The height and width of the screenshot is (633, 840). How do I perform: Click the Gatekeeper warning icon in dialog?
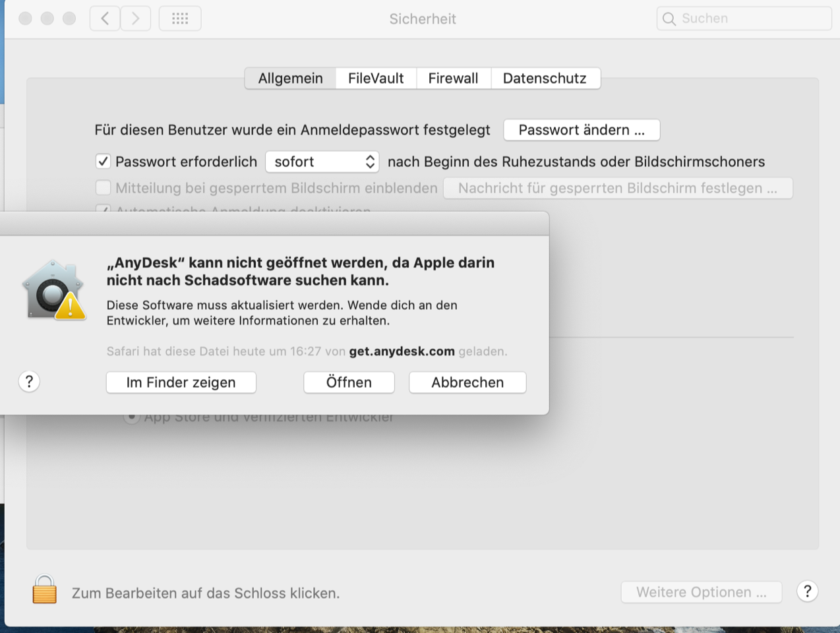coord(55,291)
